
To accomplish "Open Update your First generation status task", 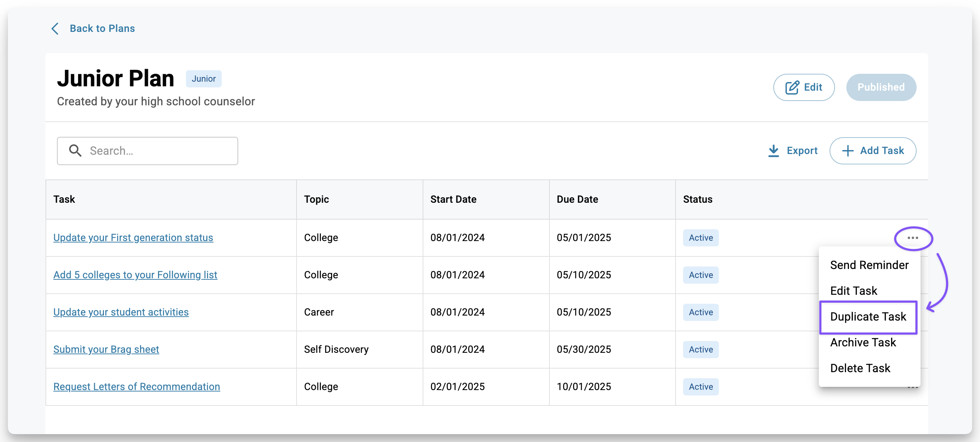I will click(x=133, y=238).
